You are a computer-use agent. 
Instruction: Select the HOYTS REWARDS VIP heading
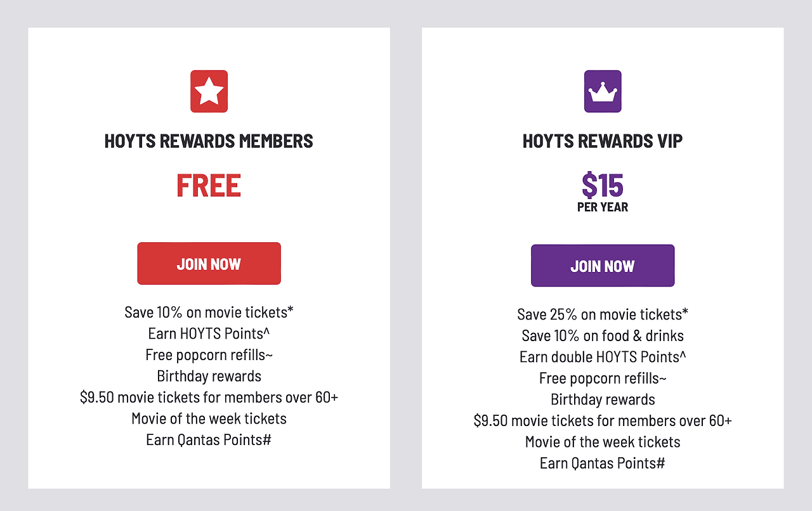(603, 141)
